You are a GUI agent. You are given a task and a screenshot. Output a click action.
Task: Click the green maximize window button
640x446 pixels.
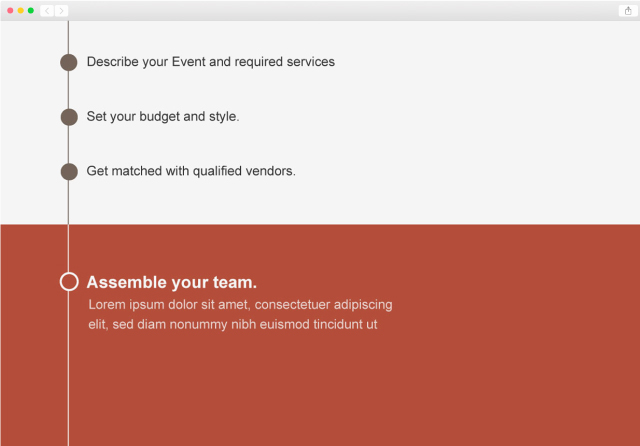(x=31, y=10)
